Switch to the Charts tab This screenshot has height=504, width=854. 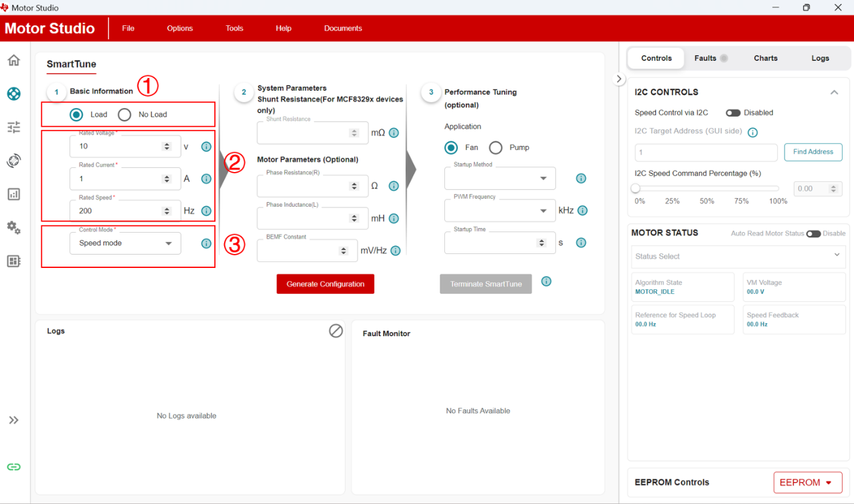click(765, 58)
